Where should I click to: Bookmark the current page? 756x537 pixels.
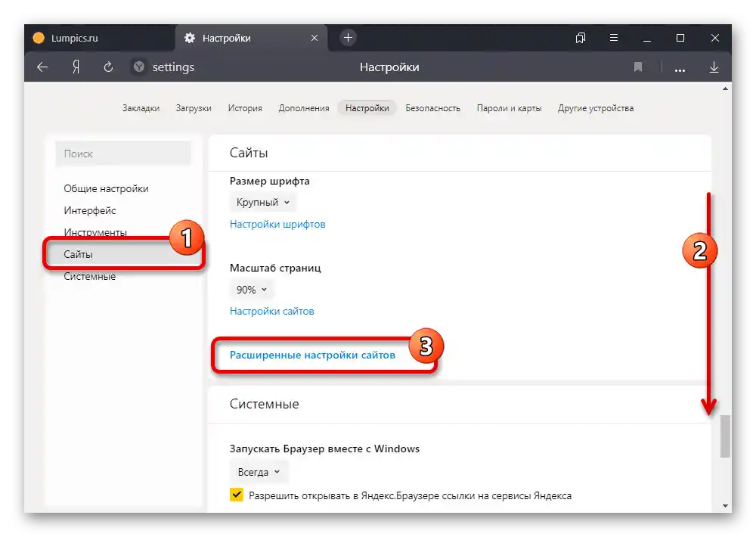click(x=637, y=67)
